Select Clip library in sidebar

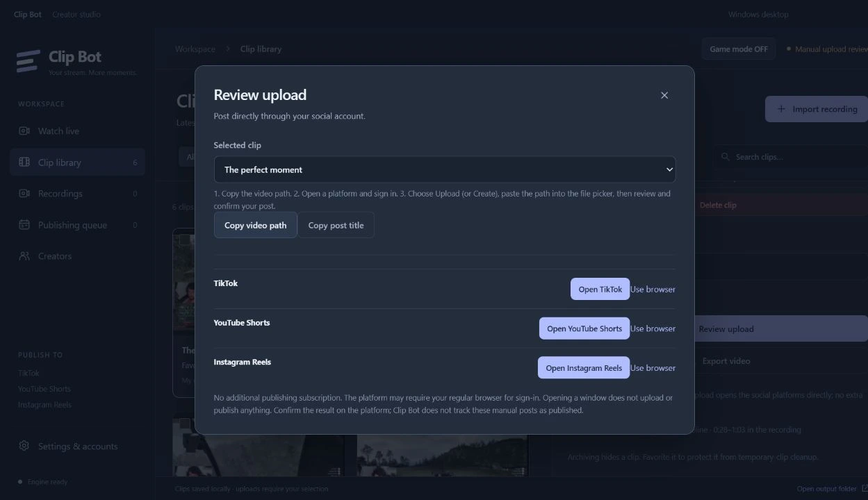pos(77,162)
